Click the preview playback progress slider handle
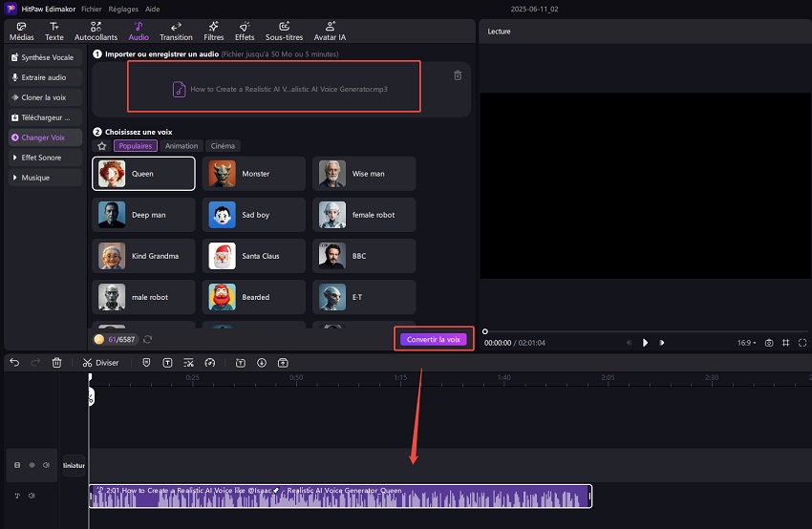The height and width of the screenshot is (529, 812). pyautogui.click(x=485, y=331)
